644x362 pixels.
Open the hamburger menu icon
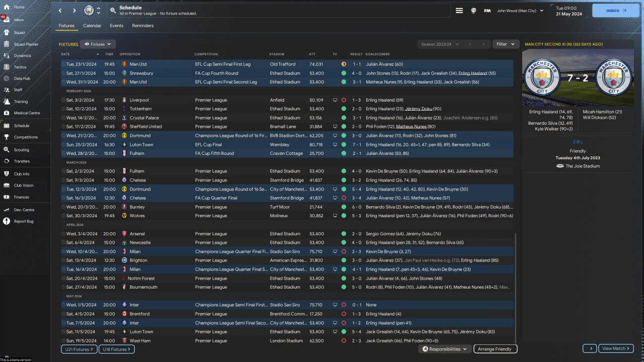click(x=459, y=11)
